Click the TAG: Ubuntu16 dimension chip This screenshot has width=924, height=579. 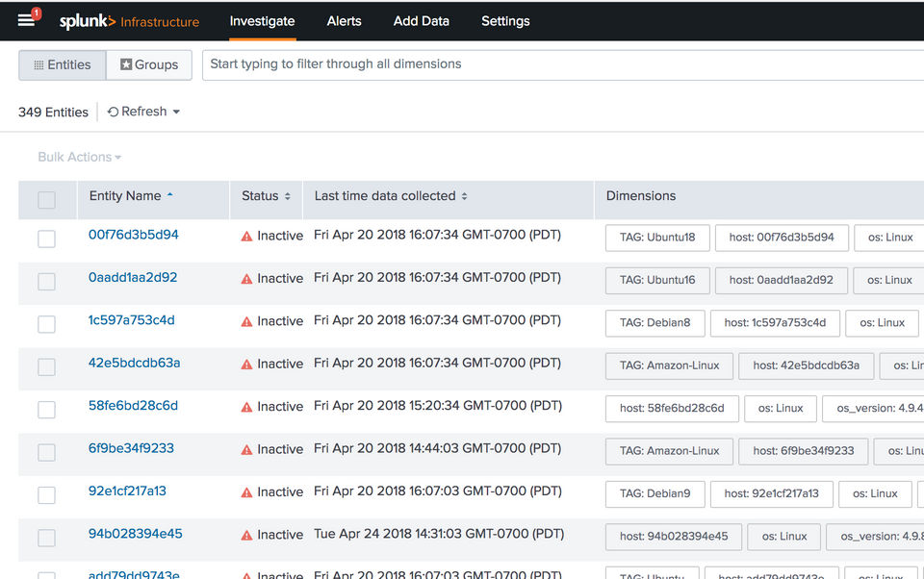click(657, 281)
